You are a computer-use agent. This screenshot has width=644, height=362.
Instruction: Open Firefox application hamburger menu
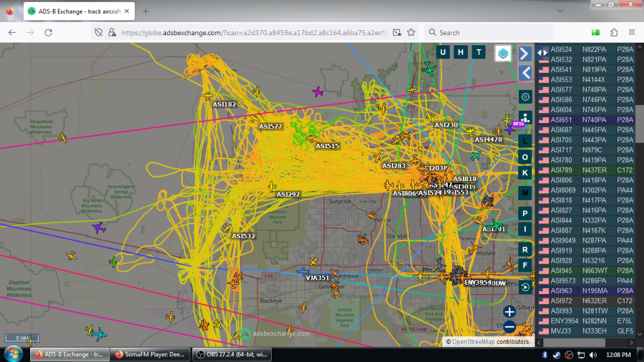631,33
